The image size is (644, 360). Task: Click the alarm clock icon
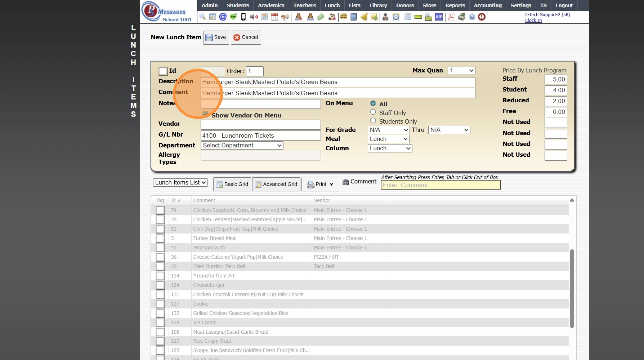[x=396, y=17]
